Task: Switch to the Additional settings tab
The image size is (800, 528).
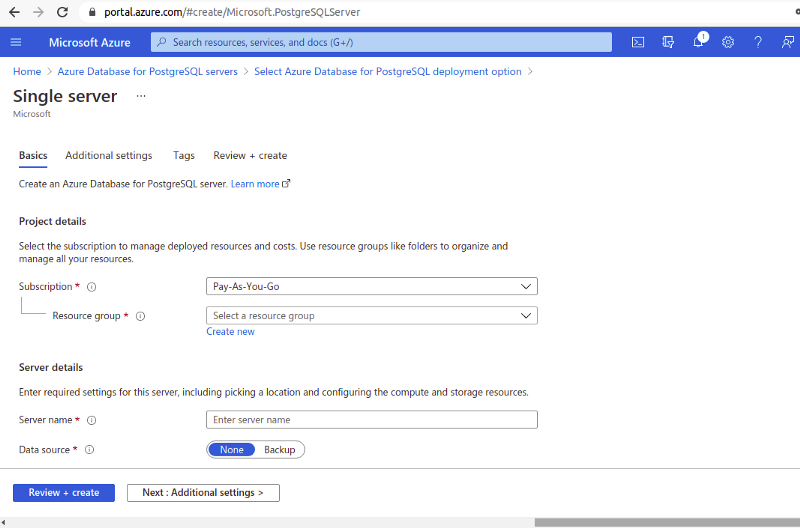Action: (x=109, y=156)
